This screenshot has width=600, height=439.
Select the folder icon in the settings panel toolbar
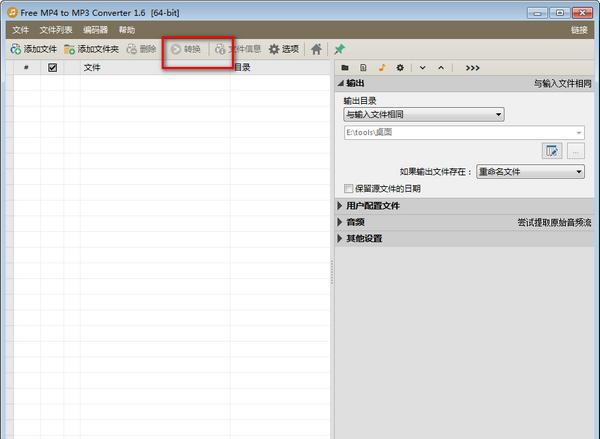[345, 68]
